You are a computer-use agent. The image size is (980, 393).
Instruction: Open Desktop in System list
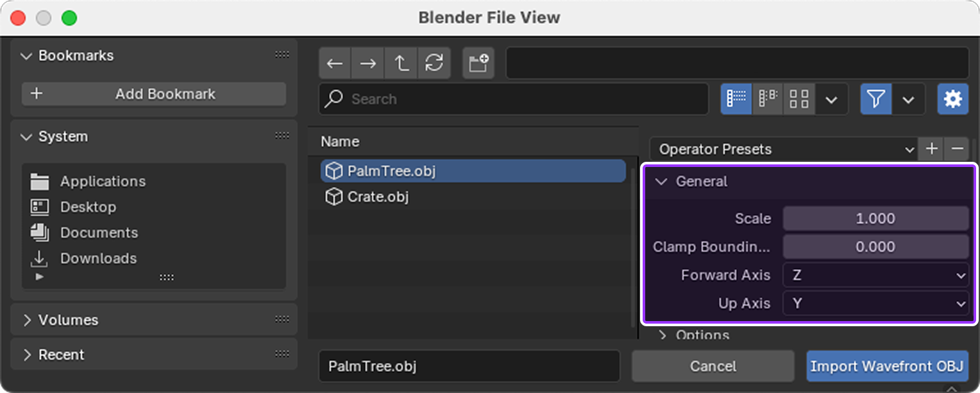(x=89, y=207)
